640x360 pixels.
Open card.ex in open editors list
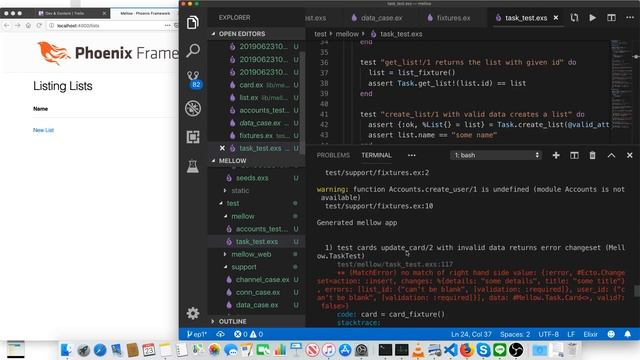[256, 85]
